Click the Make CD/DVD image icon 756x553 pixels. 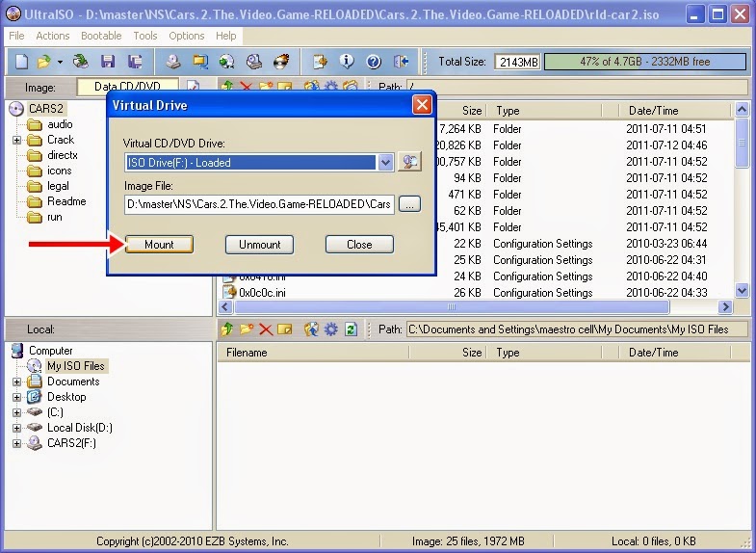coord(173,62)
